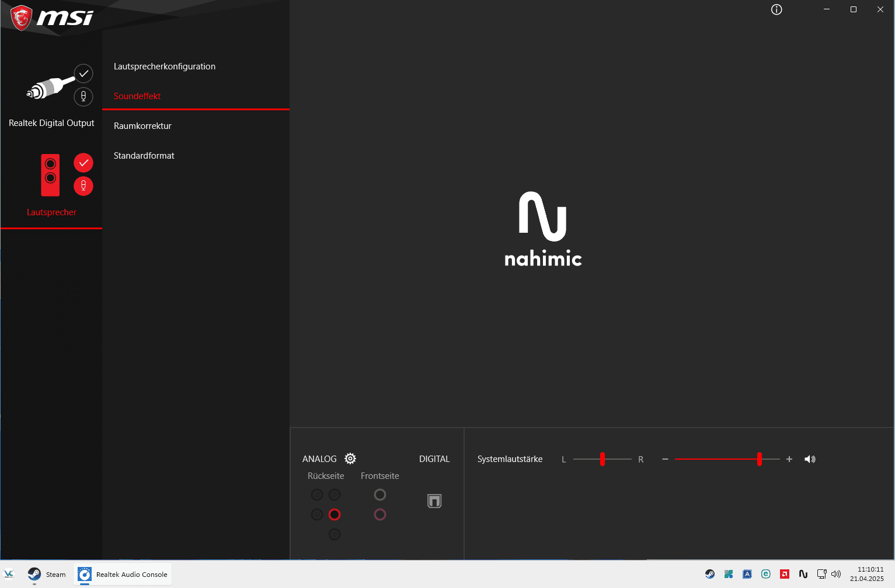Image resolution: width=895 pixels, height=588 pixels.
Task: Click the pink front panel microphone jack
Action: point(380,514)
